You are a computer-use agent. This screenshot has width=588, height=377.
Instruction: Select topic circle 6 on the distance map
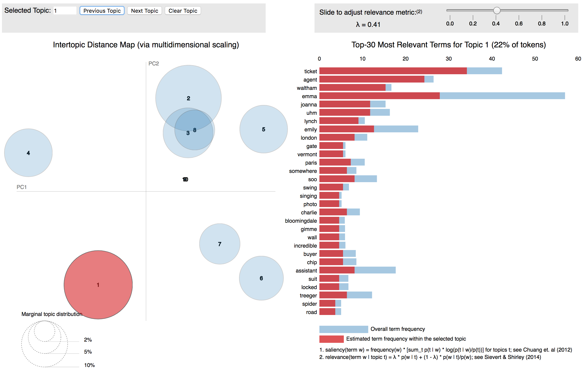[x=261, y=278]
